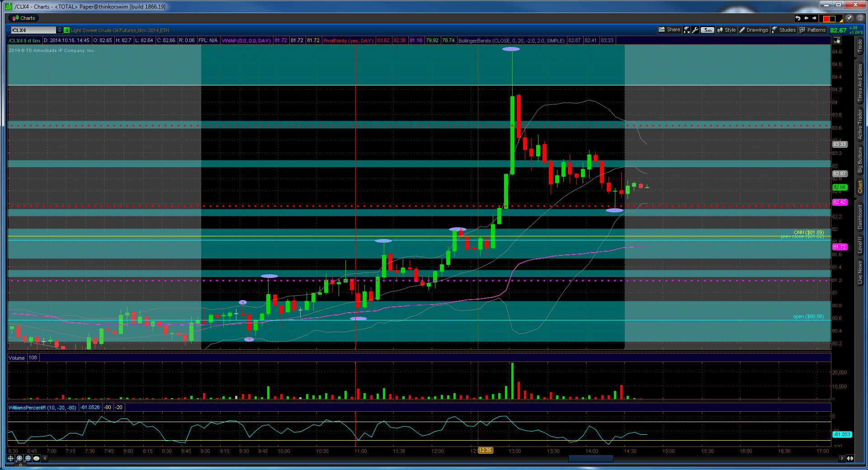This screenshot has width=868, height=470.
Task: Open the Drawings menu
Action: [754, 30]
